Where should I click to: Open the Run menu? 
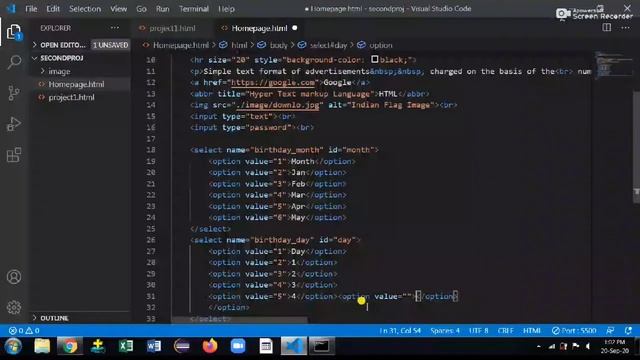[x=162, y=9]
